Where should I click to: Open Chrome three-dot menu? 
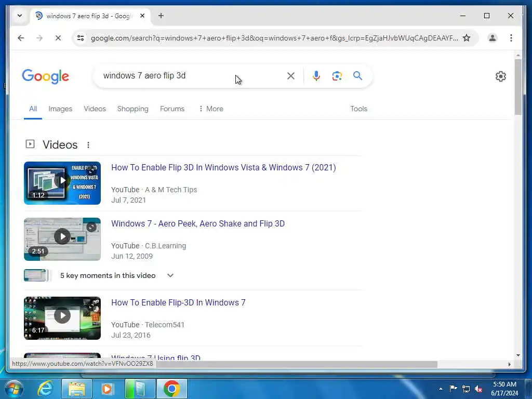tap(511, 38)
